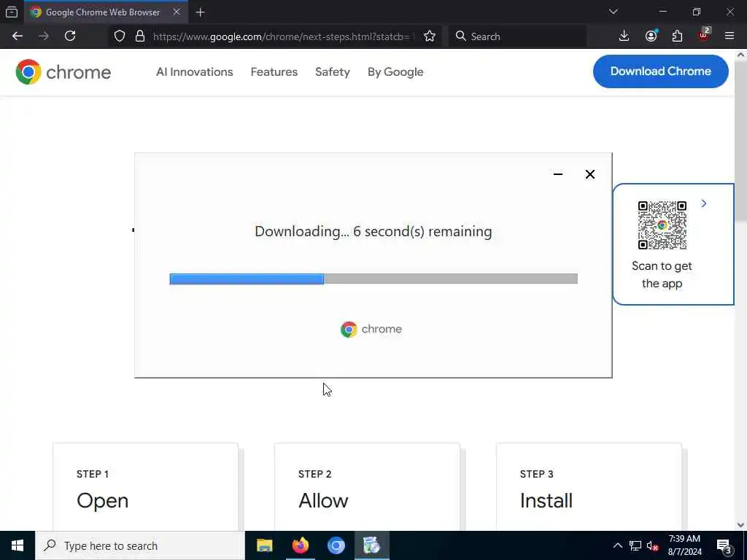Click the Step 2 Allow card
The width and height of the screenshot is (747, 560).
click(x=367, y=487)
